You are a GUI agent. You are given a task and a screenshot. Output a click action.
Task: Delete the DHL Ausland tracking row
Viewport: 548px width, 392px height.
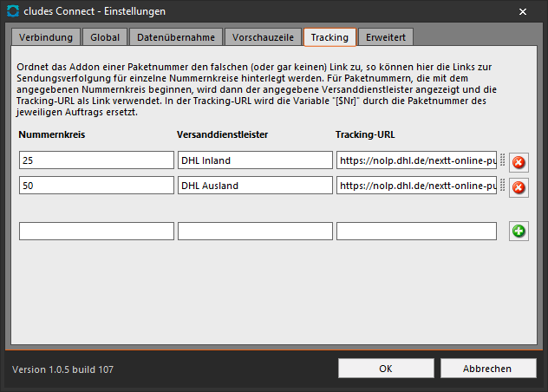click(519, 188)
